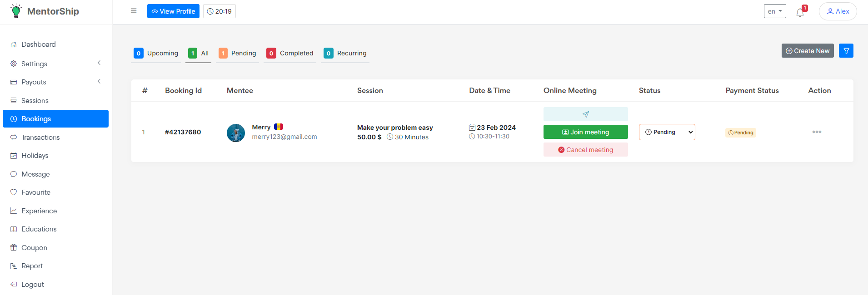The height and width of the screenshot is (295, 868).
Task: Open the three-dot action menu
Action: [x=817, y=132]
